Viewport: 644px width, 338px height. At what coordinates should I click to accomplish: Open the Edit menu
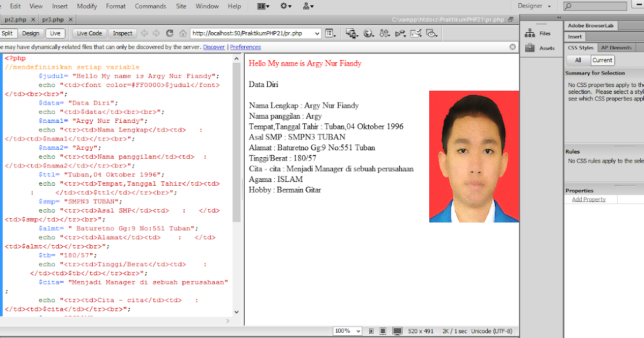pos(15,6)
